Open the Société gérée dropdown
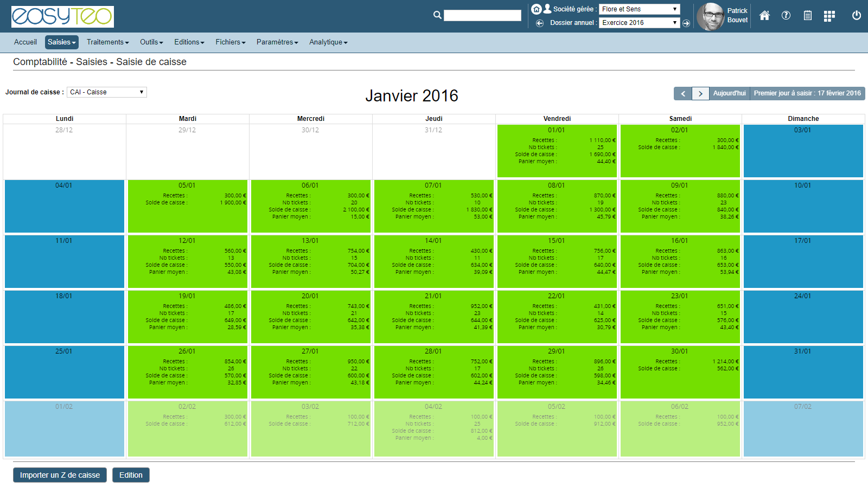This screenshot has height=488, width=868. (x=639, y=9)
